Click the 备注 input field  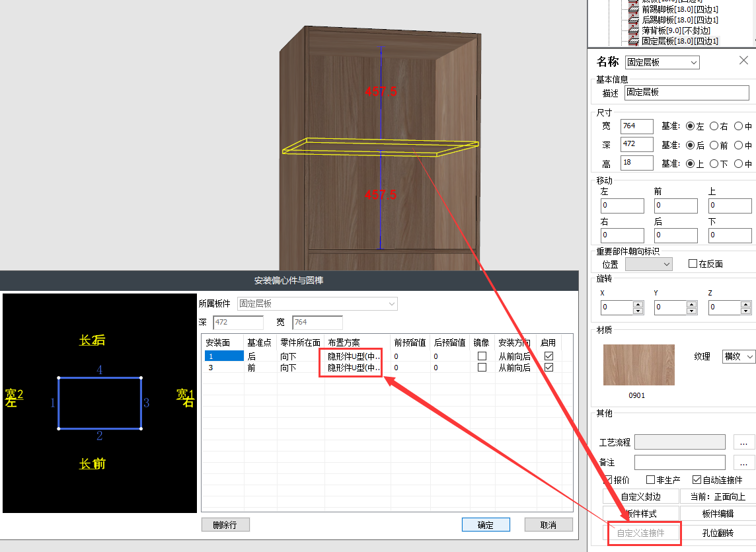tap(680, 462)
